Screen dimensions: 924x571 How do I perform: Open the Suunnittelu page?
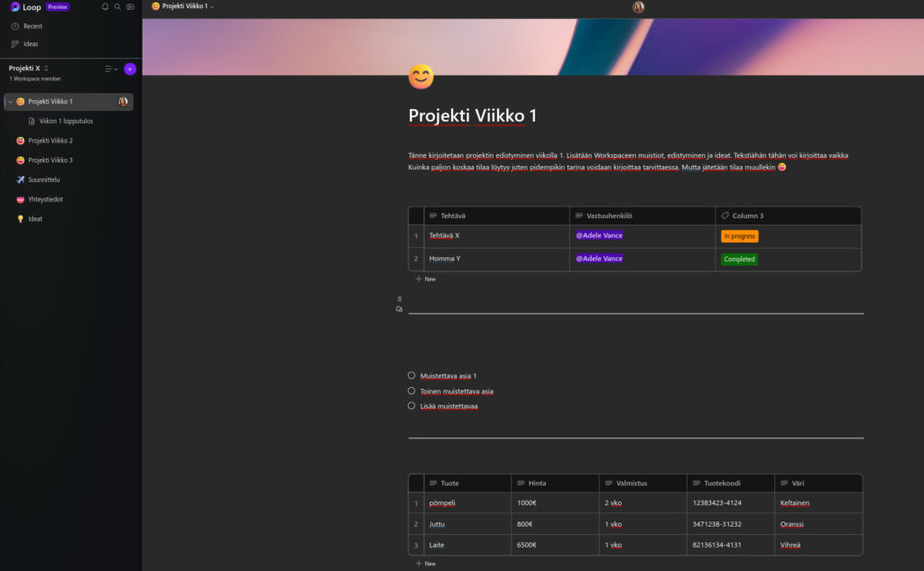coord(43,180)
